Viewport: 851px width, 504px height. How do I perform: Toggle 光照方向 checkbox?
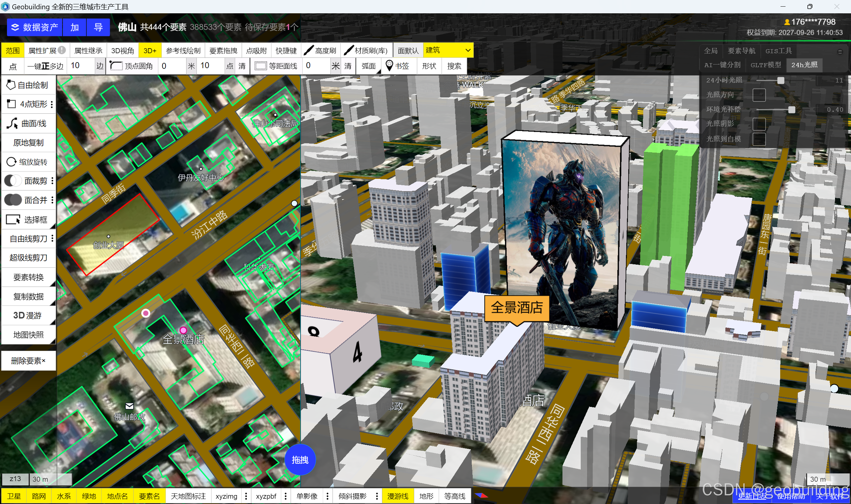pos(759,95)
